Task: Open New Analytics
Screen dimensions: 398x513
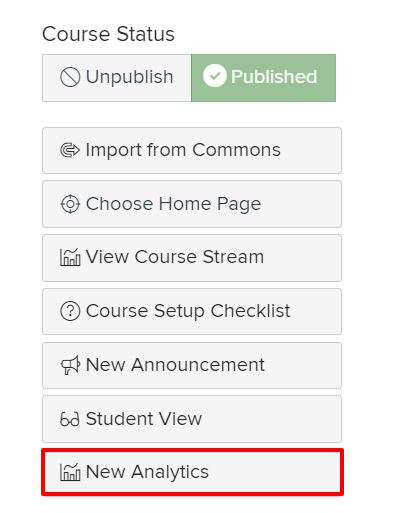Action: click(x=192, y=472)
